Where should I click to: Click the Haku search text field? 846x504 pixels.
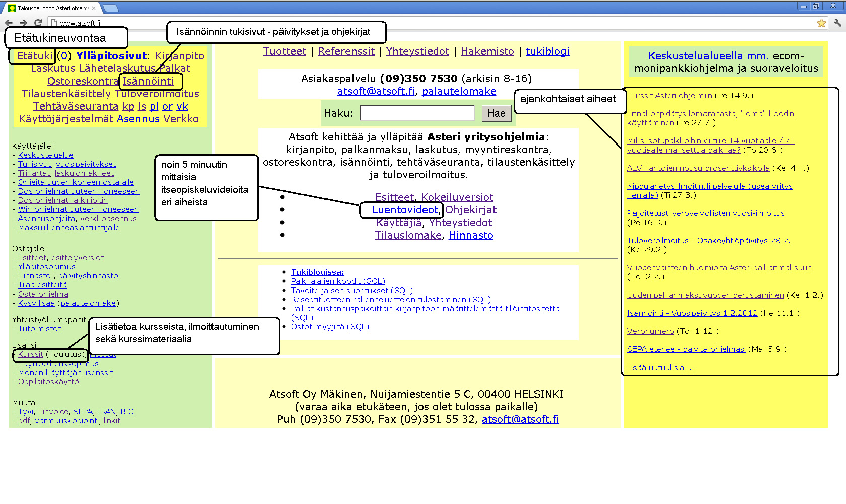pos(417,113)
